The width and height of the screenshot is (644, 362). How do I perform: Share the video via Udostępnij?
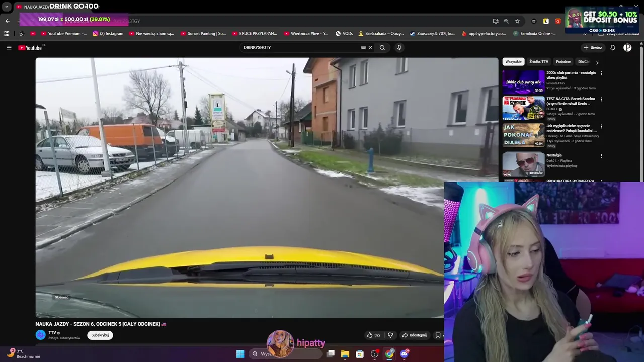[414, 335]
